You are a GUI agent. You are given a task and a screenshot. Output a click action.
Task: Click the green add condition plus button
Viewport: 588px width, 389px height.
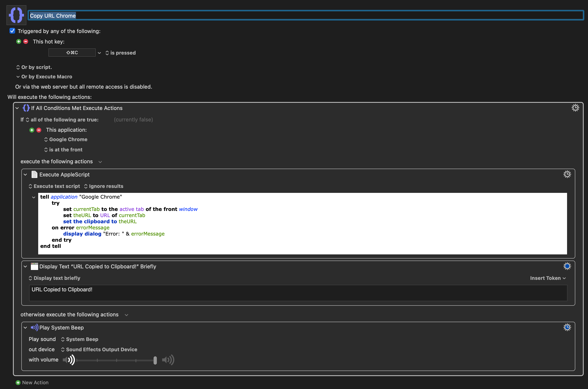point(32,130)
